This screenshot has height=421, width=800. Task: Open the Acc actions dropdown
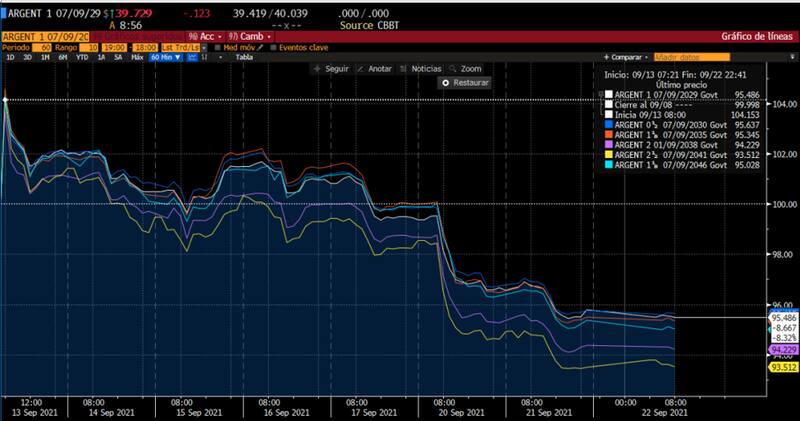click(209, 36)
